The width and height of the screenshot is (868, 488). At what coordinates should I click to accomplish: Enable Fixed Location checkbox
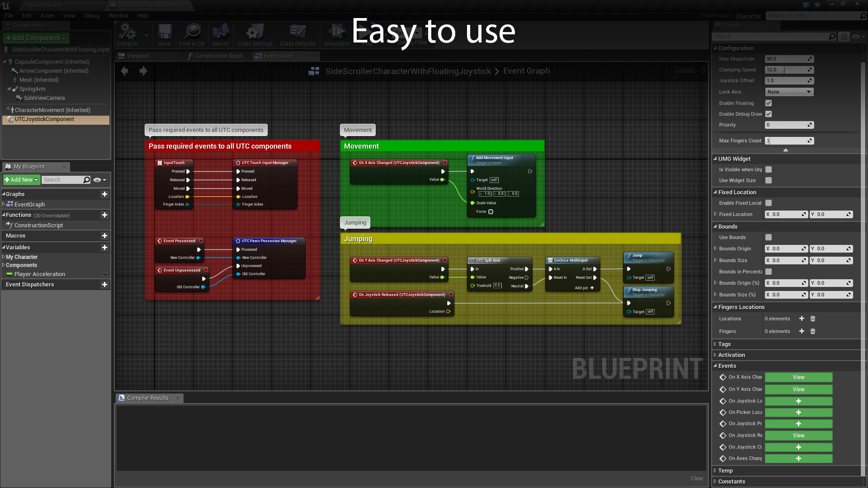point(769,203)
